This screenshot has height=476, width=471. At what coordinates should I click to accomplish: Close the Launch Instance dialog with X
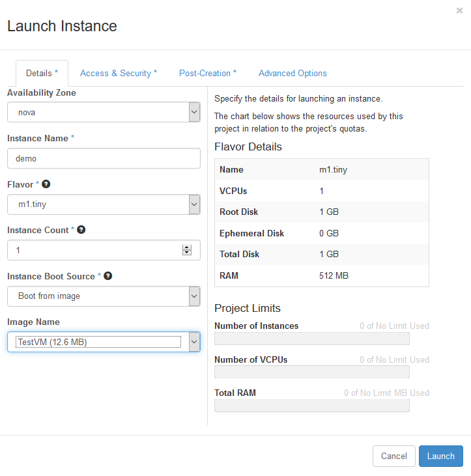(x=460, y=10)
